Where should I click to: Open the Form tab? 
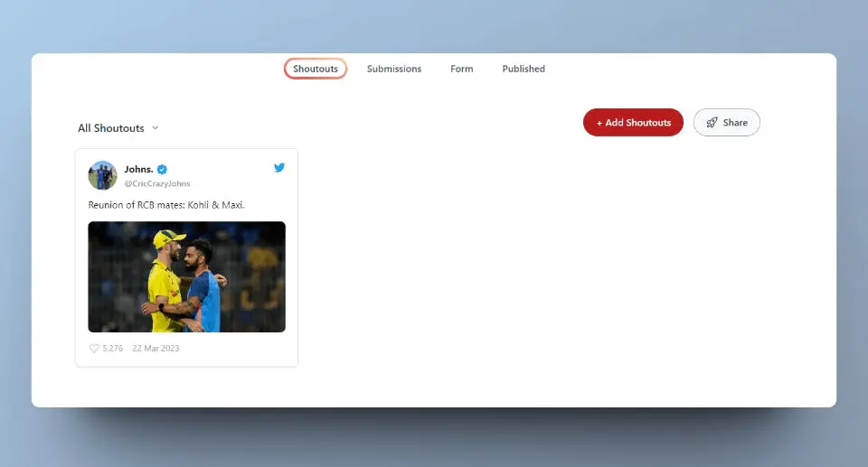[461, 69]
